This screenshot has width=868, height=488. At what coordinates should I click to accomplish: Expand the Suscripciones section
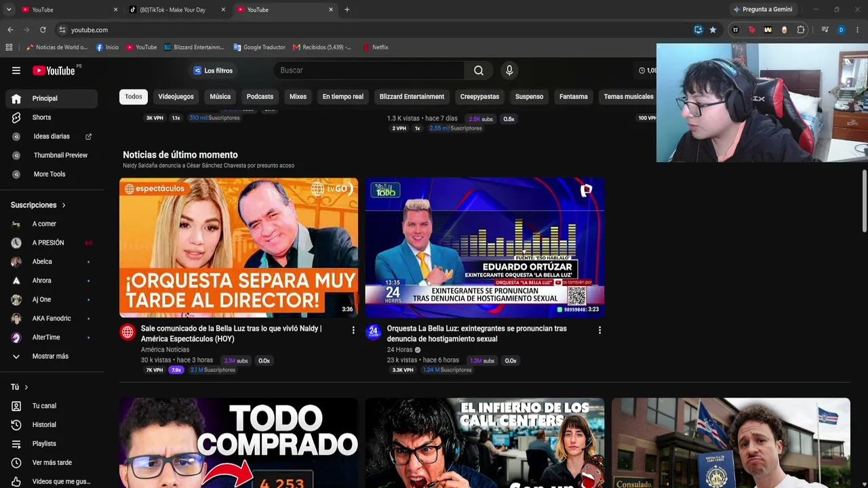pyautogui.click(x=39, y=205)
